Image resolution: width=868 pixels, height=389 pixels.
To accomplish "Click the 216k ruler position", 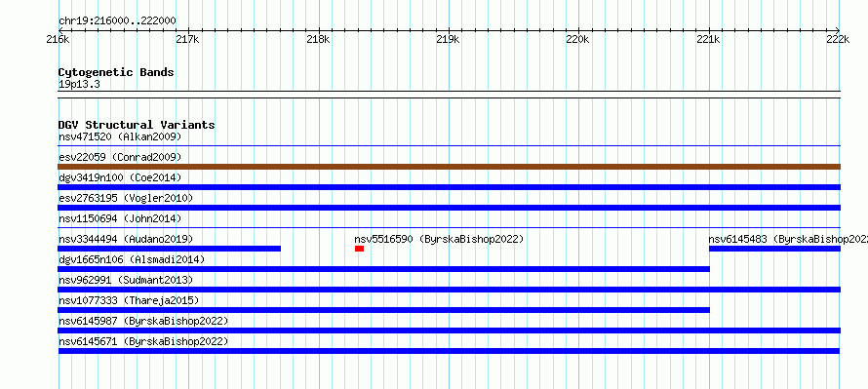I will click(59, 39).
